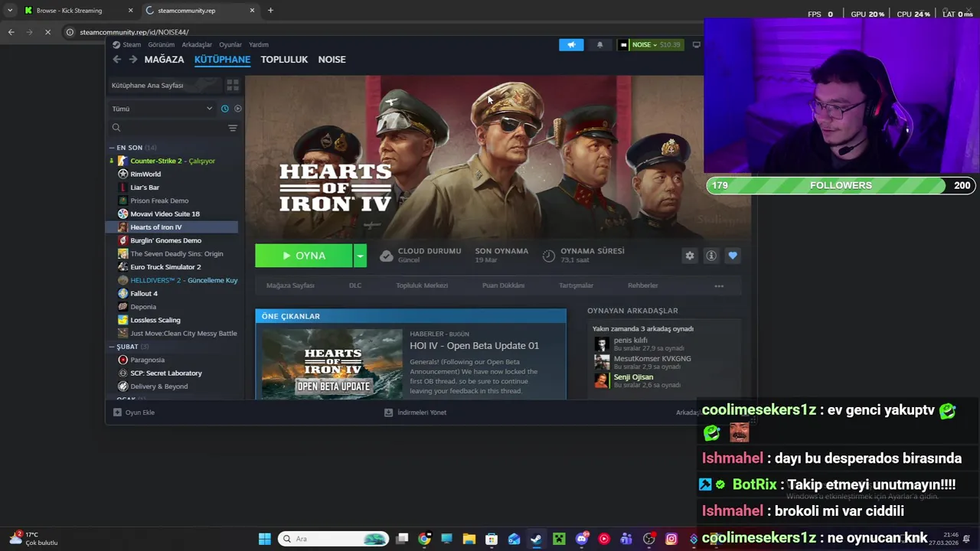Open Steam from the Windows taskbar
The width and height of the screenshot is (980, 551).
[x=536, y=539]
